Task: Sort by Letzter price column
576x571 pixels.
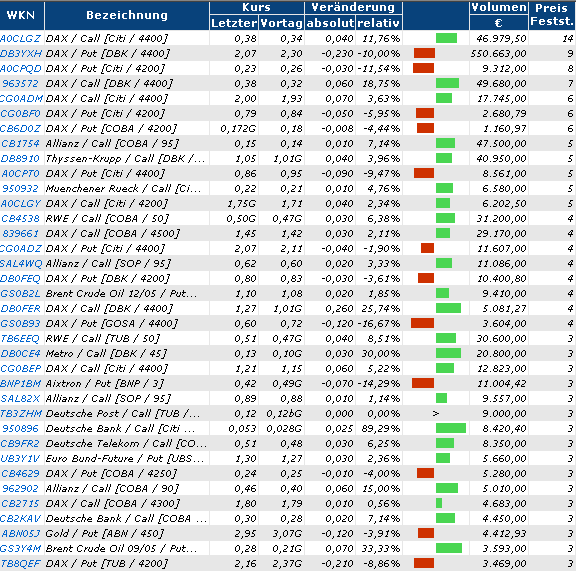Action: 234,23
